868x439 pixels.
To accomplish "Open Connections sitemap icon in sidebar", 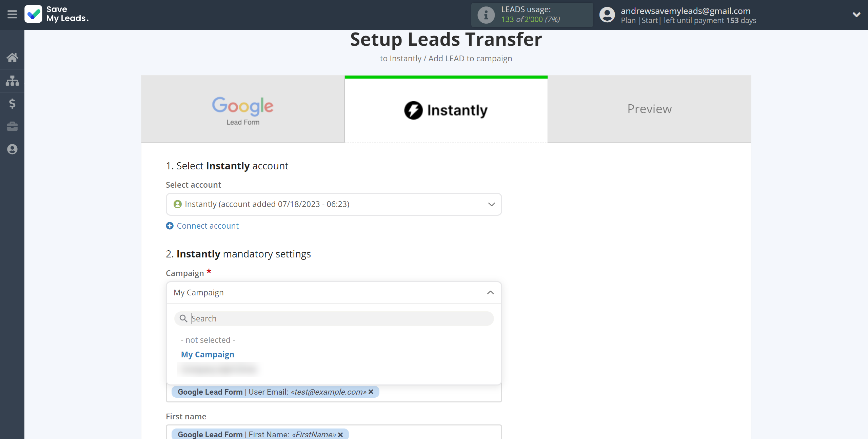I will tap(12, 81).
